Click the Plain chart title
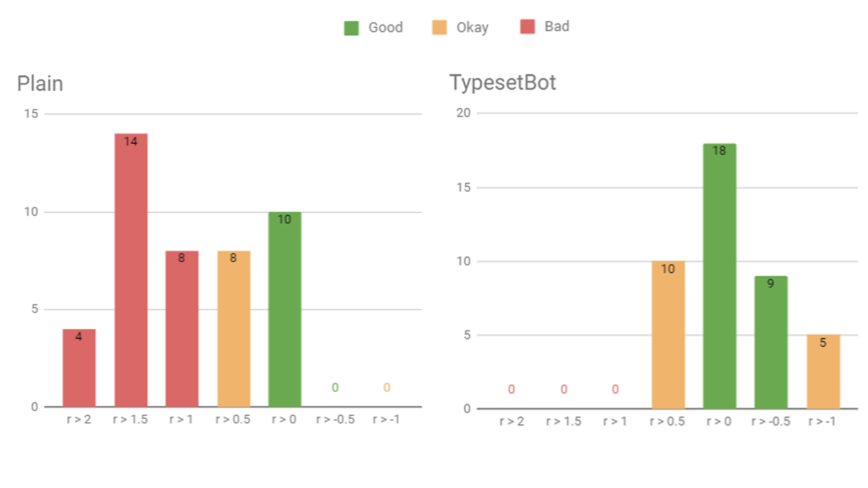The height and width of the screenshot is (488, 868). point(40,83)
